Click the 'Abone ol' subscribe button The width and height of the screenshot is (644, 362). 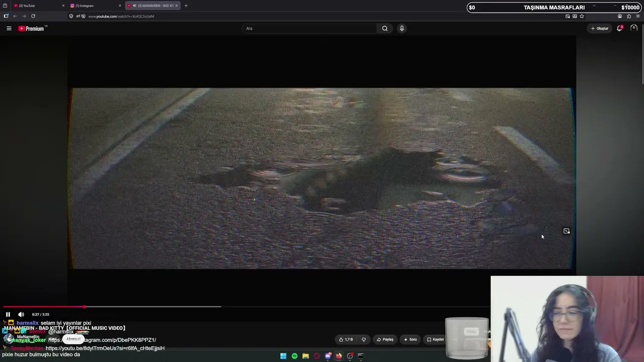pos(73,339)
